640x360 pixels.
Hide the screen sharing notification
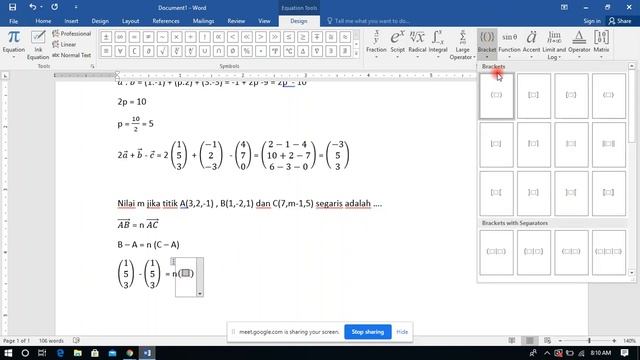402,332
